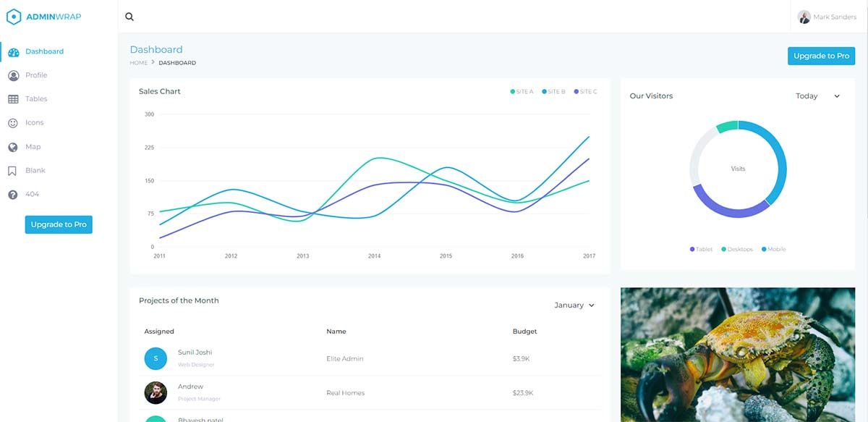Click the Elite Admin project name
The width and height of the screenshot is (868, 422).
[345, 359]
